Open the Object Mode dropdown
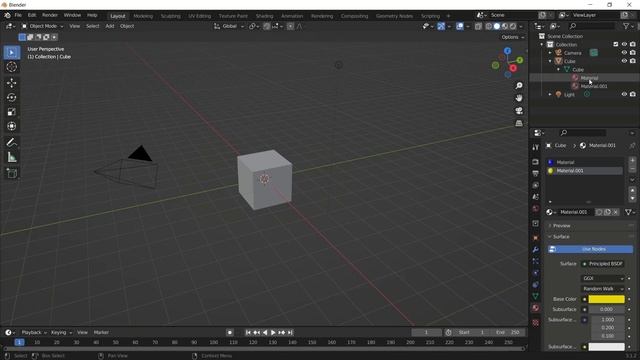Viewport: 640px width, 360px height. coord(42,26)
